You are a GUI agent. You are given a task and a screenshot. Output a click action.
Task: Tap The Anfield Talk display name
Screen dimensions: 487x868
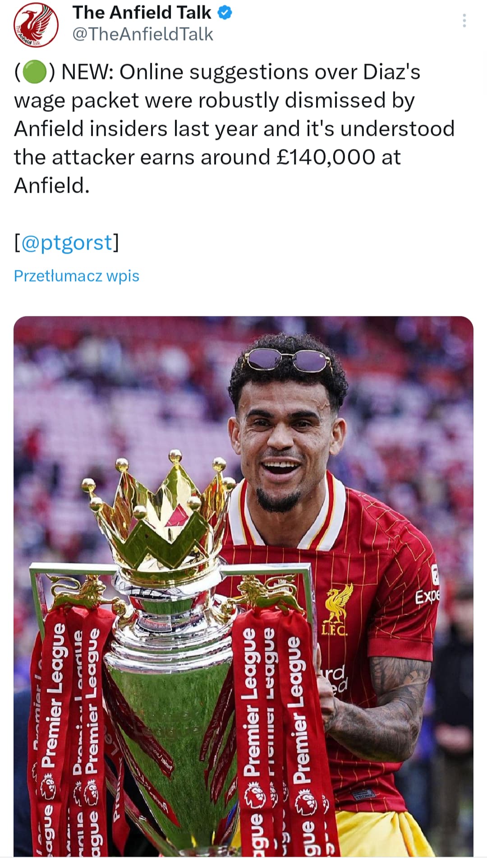coord(142,13)
